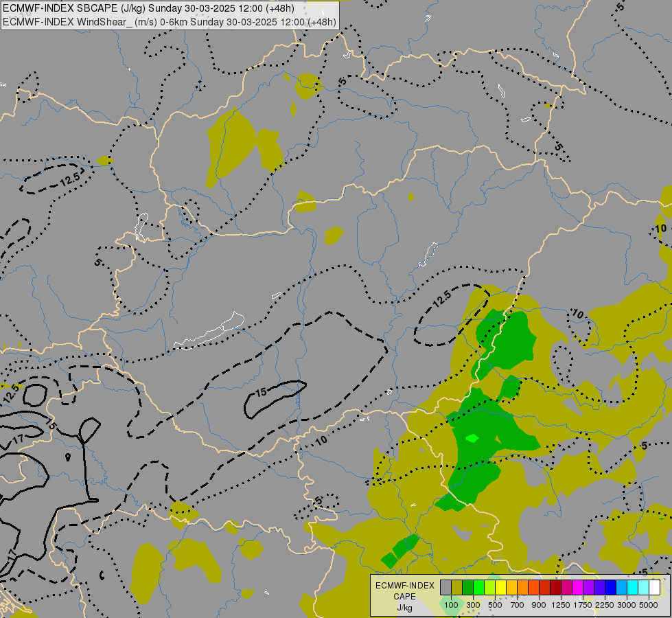Click the small bright green CAPE patch on map
This screenshot has height=618, width=672.
click(x=472, y=438)
